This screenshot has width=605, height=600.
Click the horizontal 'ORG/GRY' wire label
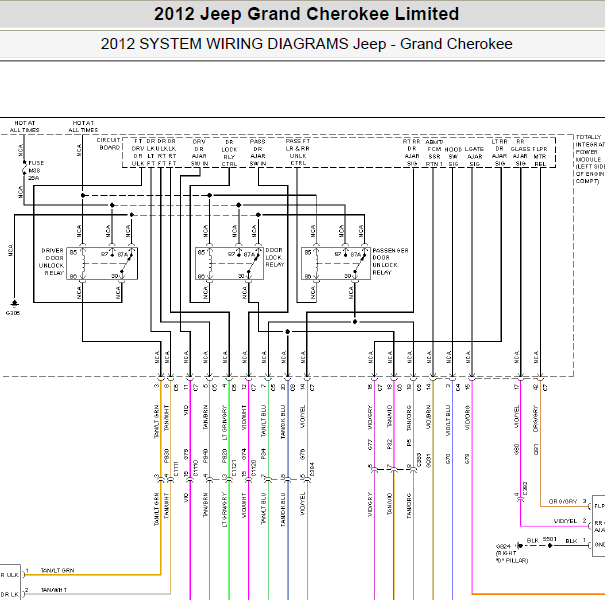click(562, 502)
